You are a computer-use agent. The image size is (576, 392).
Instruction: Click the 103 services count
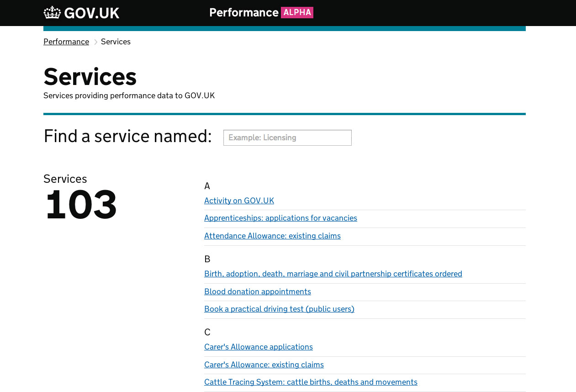81,205
